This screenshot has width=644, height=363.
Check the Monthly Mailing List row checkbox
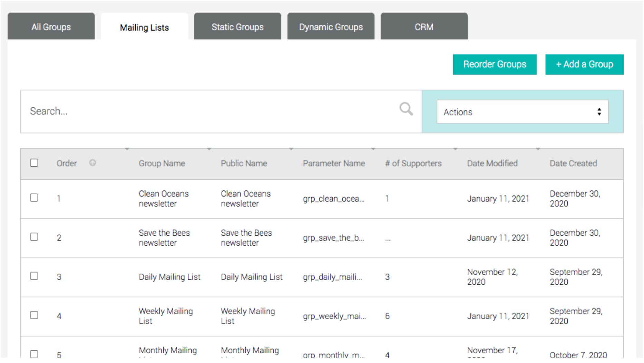point(34,354)
